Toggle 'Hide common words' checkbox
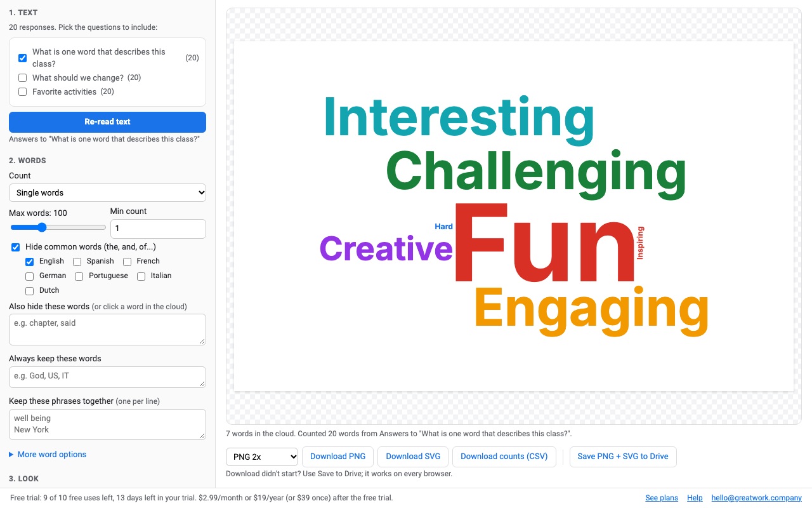Screen dimensions: 812x508 pos(16,247)
